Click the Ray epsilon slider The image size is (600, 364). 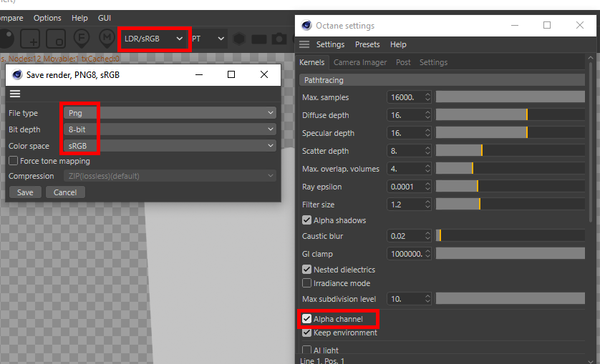point(510,187)
